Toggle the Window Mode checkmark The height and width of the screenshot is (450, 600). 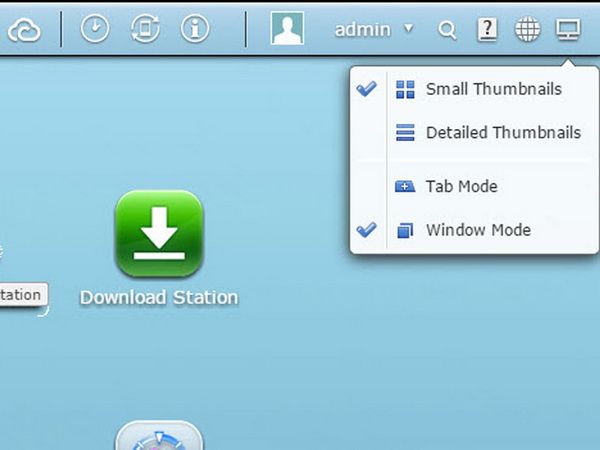[x=367, y=230]
